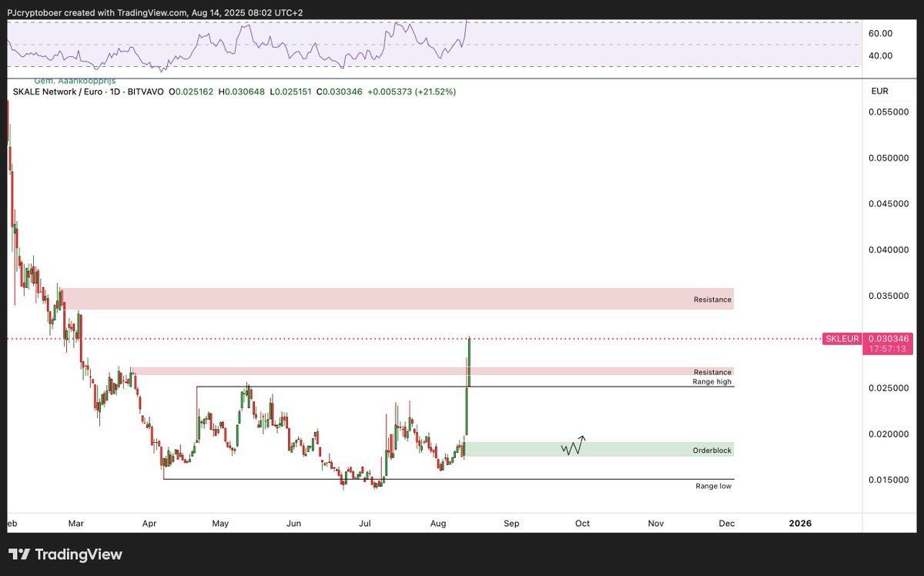Select the Resistance label in the wide upper zone
The width and height of the screenshot is (924, 576).
point(712,300)
